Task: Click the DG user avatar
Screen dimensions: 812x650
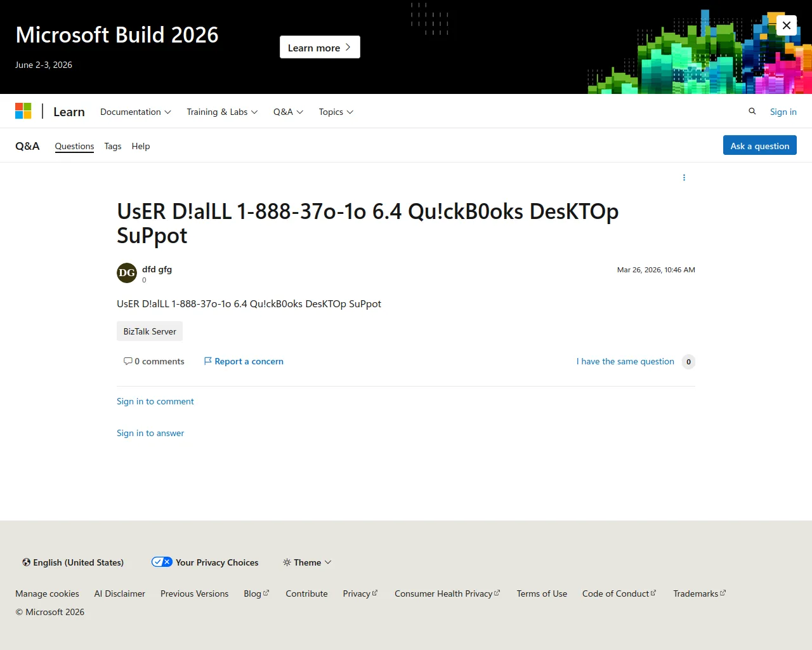Action: (127, 273)
